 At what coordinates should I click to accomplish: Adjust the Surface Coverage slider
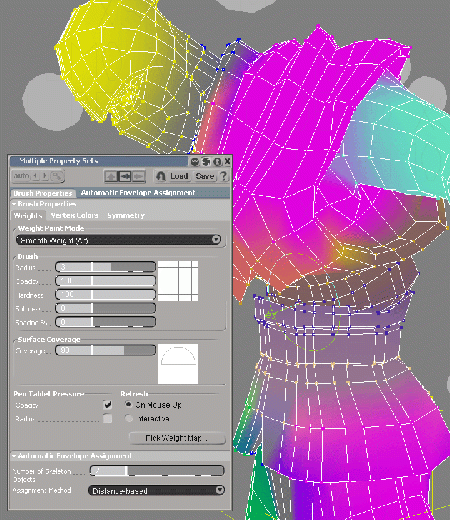pyautogui.click(x=105, y=350)
